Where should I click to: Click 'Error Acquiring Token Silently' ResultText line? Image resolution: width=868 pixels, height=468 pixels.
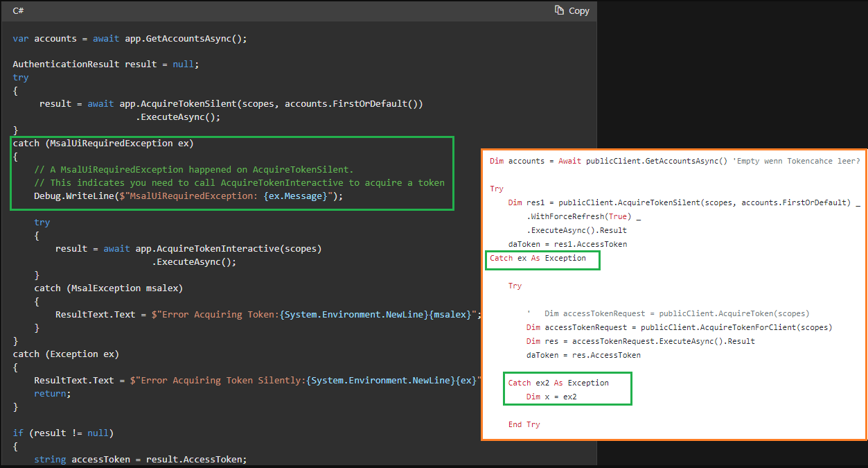[x=258, y=380]
